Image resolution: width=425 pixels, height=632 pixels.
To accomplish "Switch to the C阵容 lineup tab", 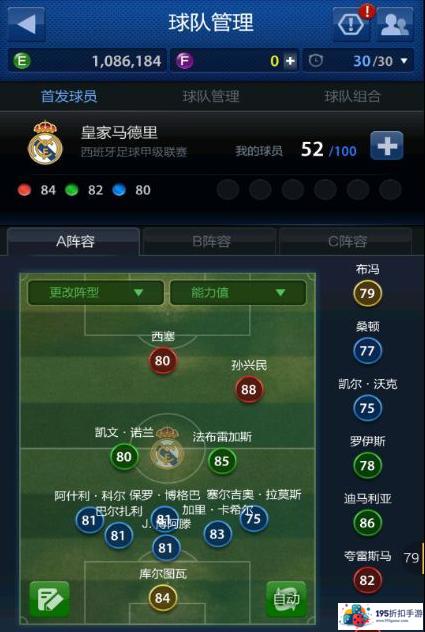I will (347, 241).
